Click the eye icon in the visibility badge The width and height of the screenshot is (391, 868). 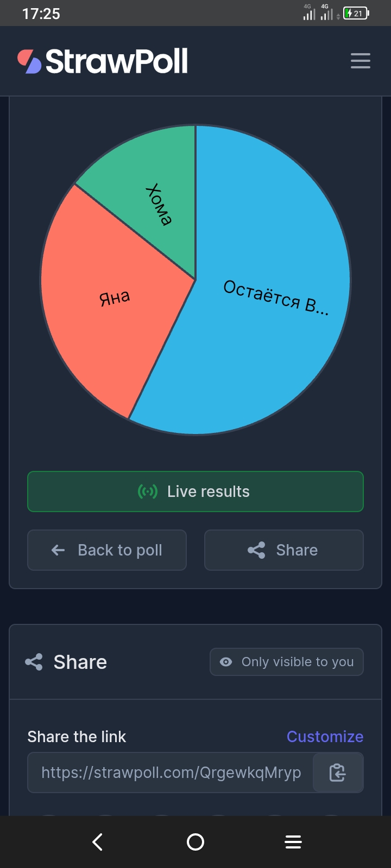(226, 662)
